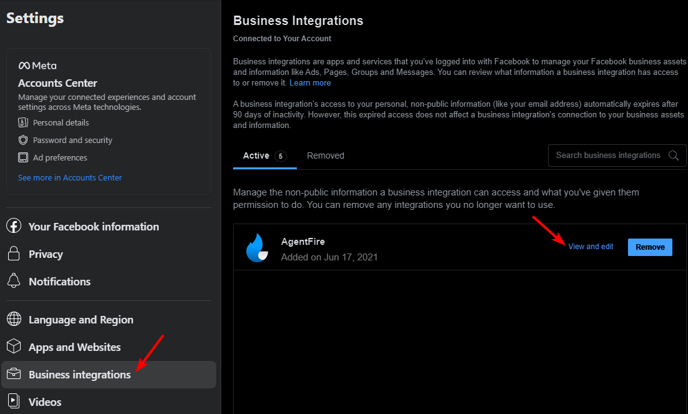Click the Meta logo in Accounts Center

click(37, 66)
